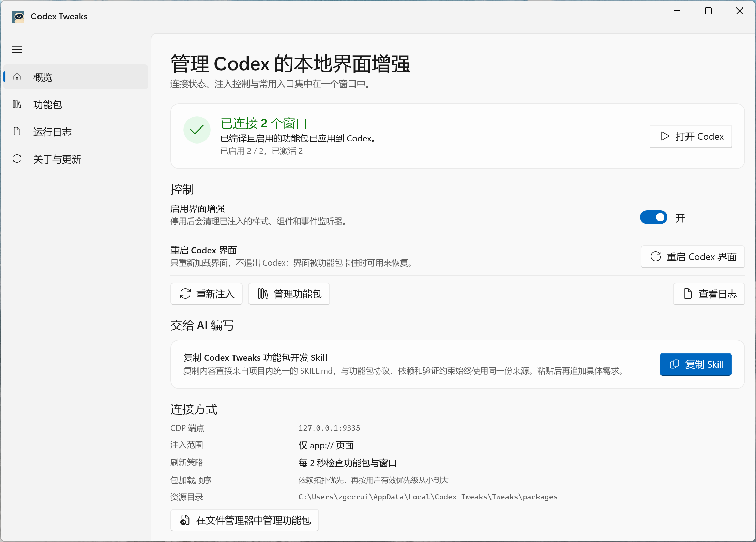The image size is (756, 542).
Task: Click the refresh icon beside 关于与更新
Action: point(17,159)
